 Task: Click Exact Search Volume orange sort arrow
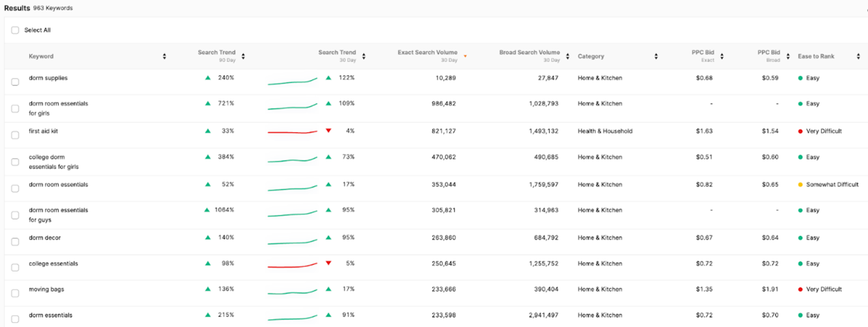[465, 56]
